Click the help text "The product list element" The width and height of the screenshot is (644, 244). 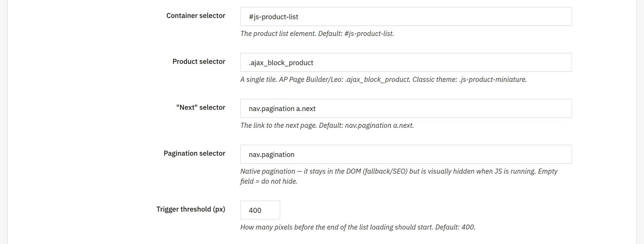317,34
